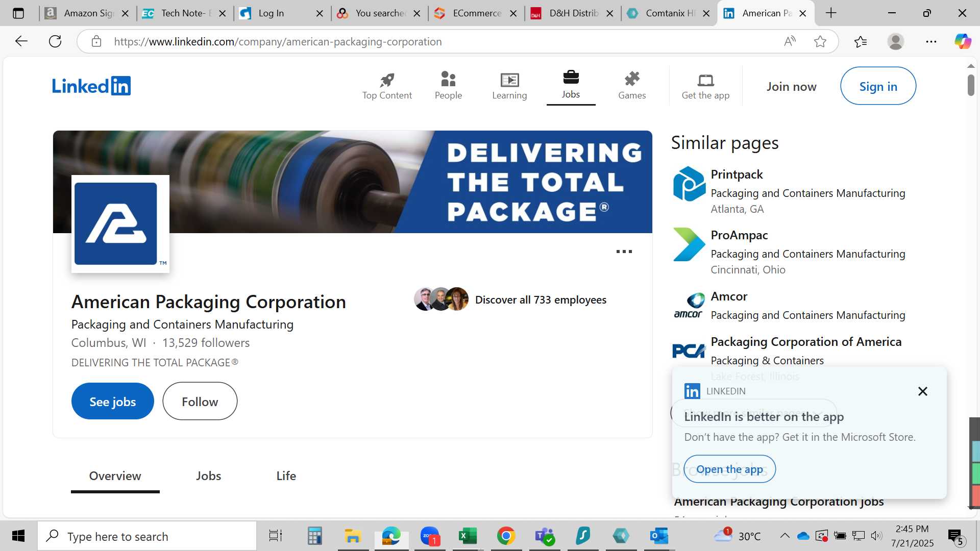This screenshot has width=980, height=551.
Task: Follow American Packaging Corporation
Action: click(x=200, y=402)
